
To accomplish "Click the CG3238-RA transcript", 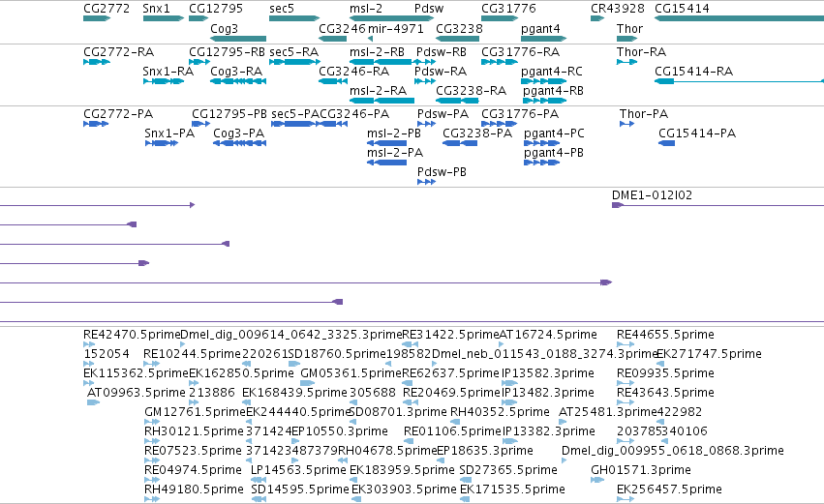I will 458,101.
